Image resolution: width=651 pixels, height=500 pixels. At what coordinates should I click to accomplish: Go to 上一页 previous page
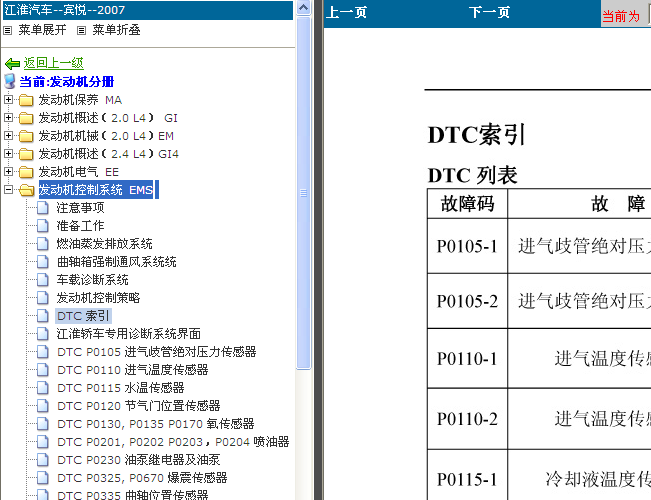click(x=346, y=12)
